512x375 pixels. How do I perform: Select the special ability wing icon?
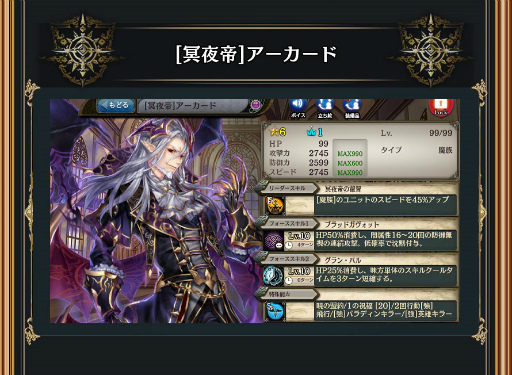click(x=275, y=311)
